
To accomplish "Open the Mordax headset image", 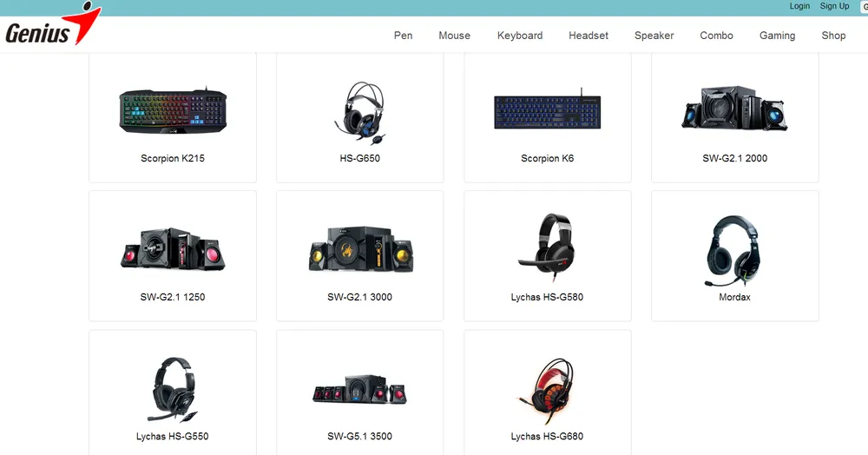I will 733,251.
